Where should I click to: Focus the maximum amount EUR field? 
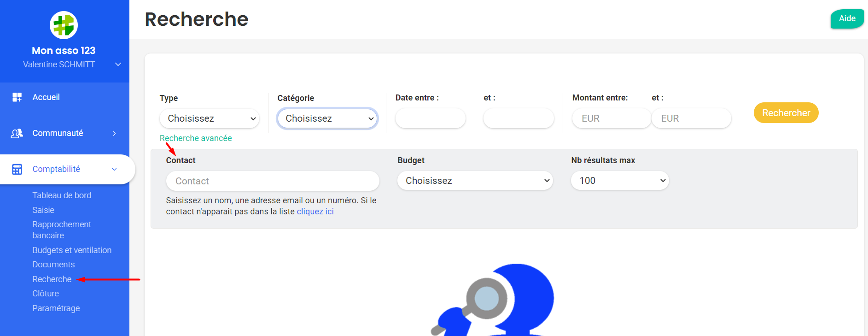coord(691,118)
